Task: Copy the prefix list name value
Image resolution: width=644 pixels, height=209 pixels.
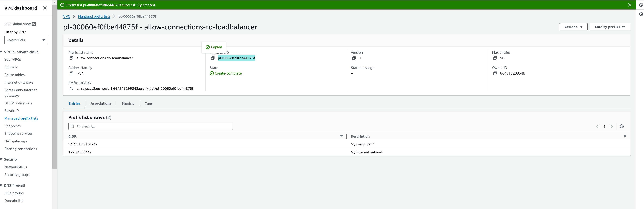Action: 71,58
